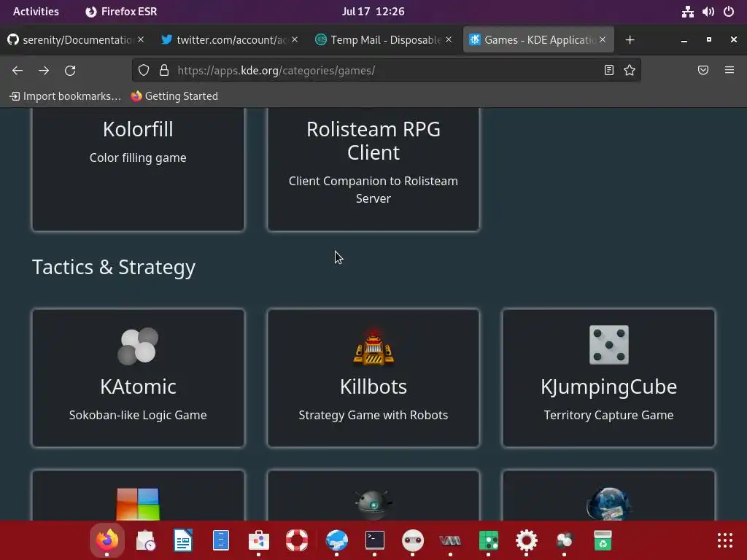
Task: Open the Getting Started bookmark
Action: click(x=174, y=96)
